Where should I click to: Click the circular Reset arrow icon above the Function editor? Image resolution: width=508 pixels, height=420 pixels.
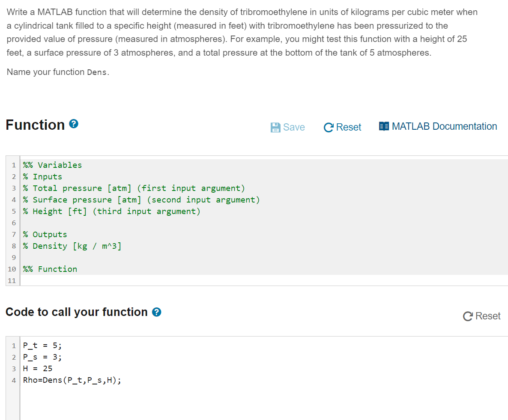pyautogui.click(x=328, y=127)
